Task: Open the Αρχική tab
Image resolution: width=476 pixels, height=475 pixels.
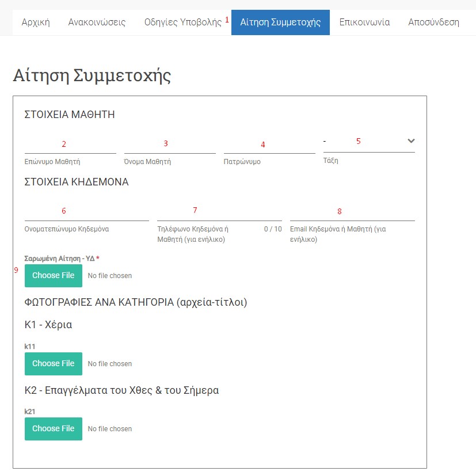Action: pyautogui.click(x=36, y=22)
